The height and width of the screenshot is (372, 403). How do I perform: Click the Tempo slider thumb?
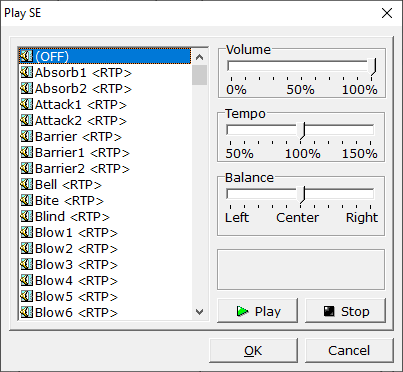pyautogui.click(x=302, y=131)
